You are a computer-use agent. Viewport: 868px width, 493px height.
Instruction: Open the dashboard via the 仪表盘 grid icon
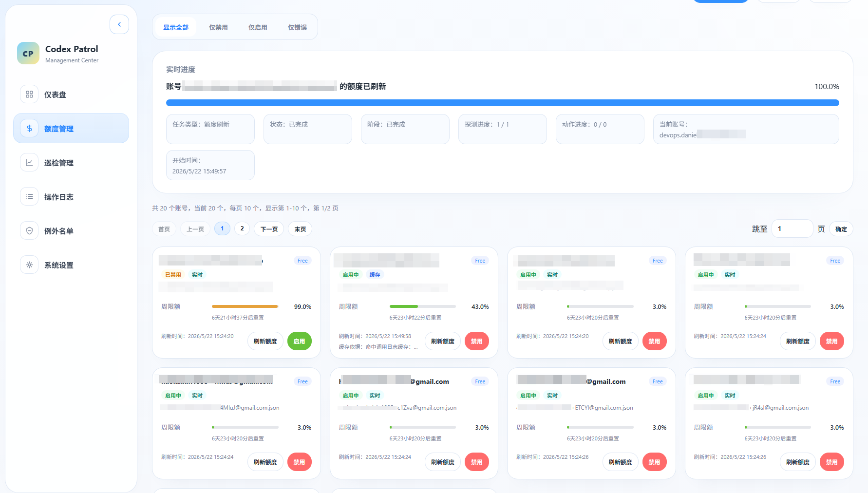tap(29, 95)
